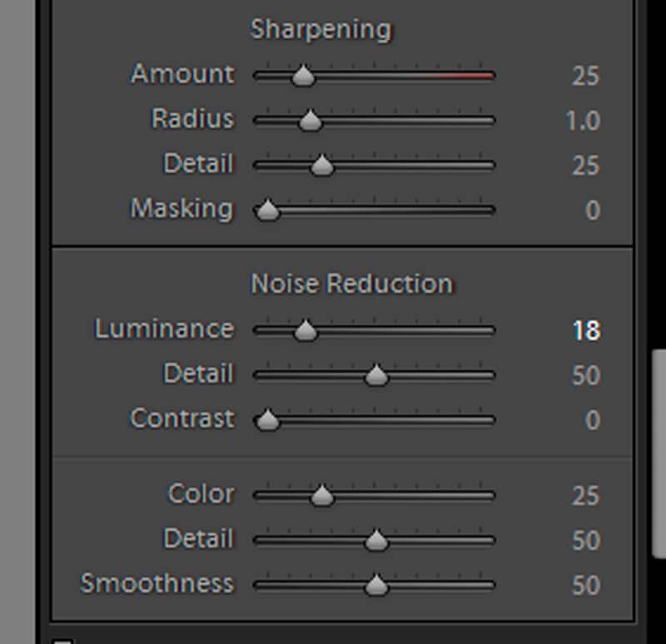
Task: Select the Color value field showing 25
Action: point(585,497)
